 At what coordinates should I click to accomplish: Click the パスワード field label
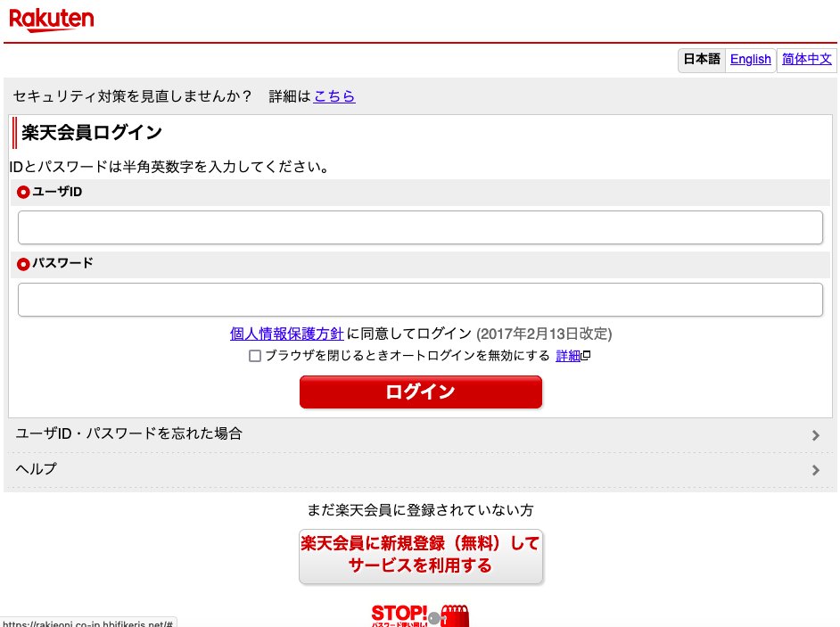(x=62, y=263)
